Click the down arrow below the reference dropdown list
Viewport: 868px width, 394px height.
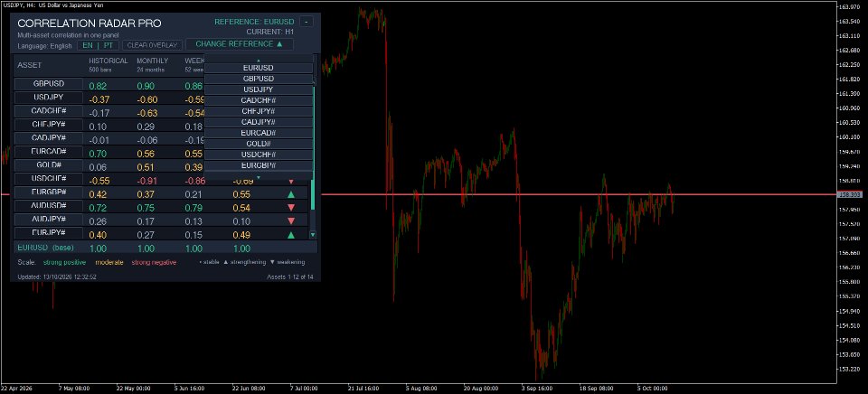(x=259, y=178)
